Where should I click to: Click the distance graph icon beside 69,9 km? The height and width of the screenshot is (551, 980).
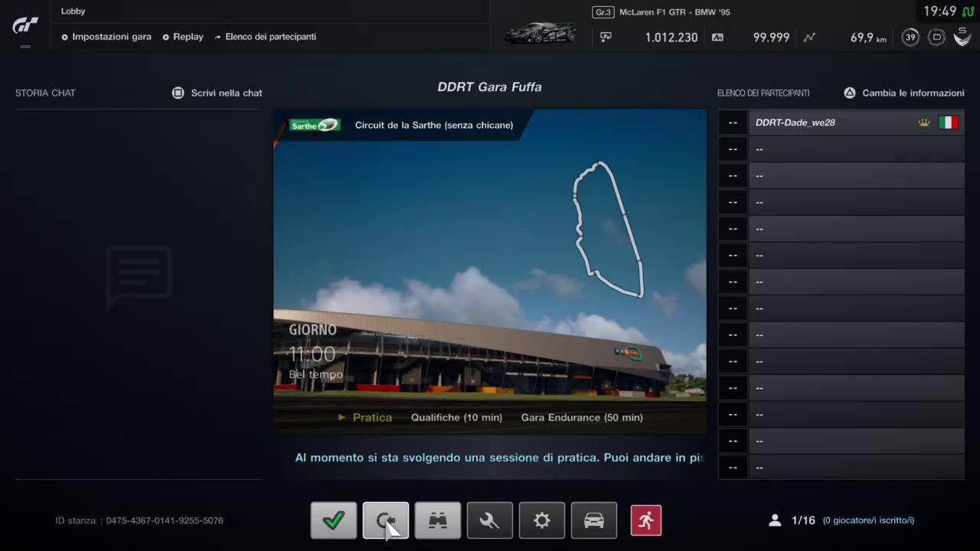[x=809, y=37]
